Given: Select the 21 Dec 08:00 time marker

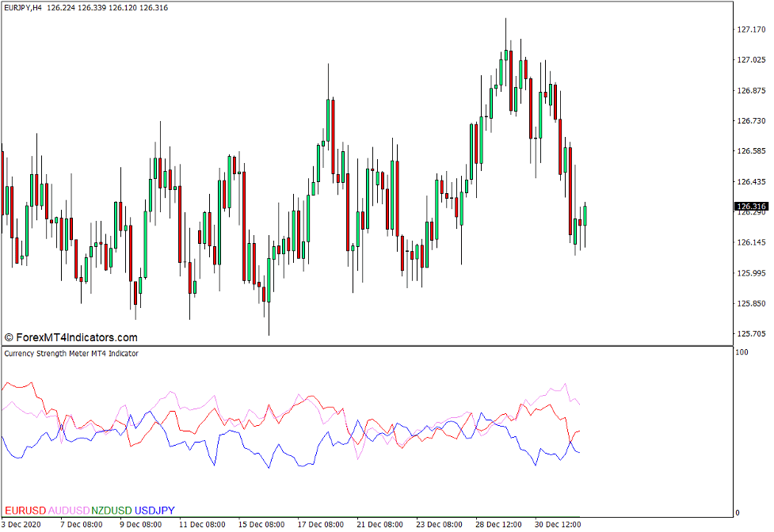Looking at the screenshot, I should [x=380, y=524].
